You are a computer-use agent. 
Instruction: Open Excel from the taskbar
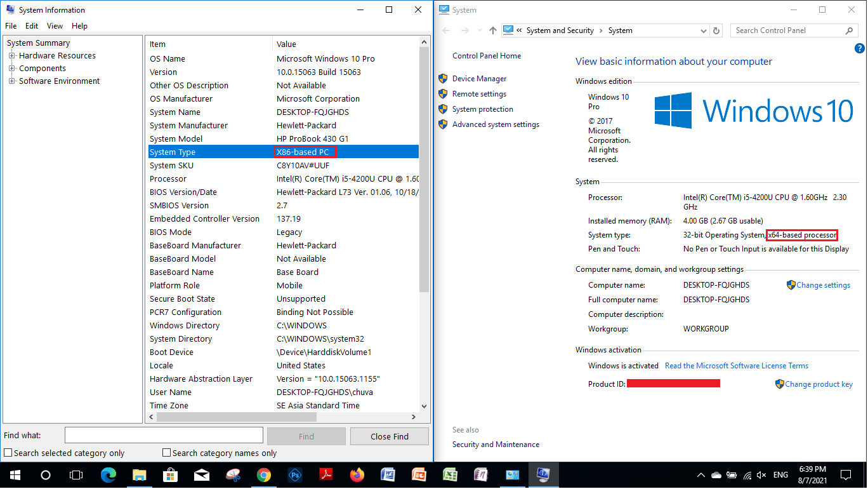(450, 474)
